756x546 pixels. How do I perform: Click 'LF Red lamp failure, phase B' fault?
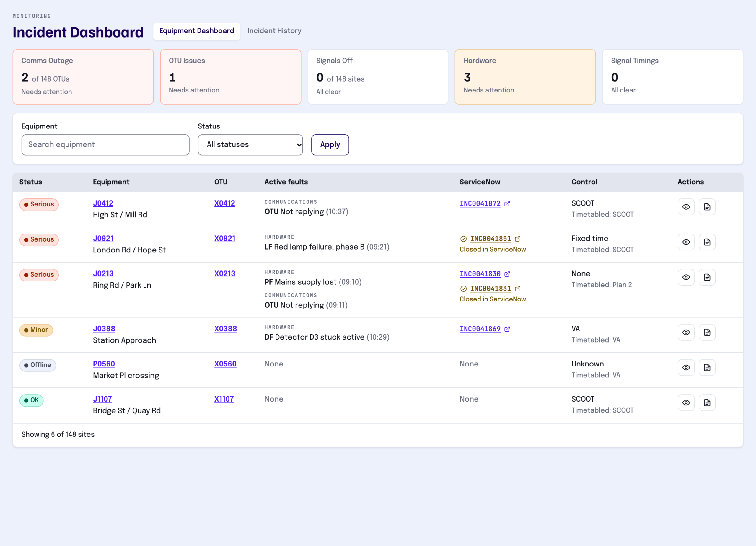pyautogui.click(x=314, y=247)
